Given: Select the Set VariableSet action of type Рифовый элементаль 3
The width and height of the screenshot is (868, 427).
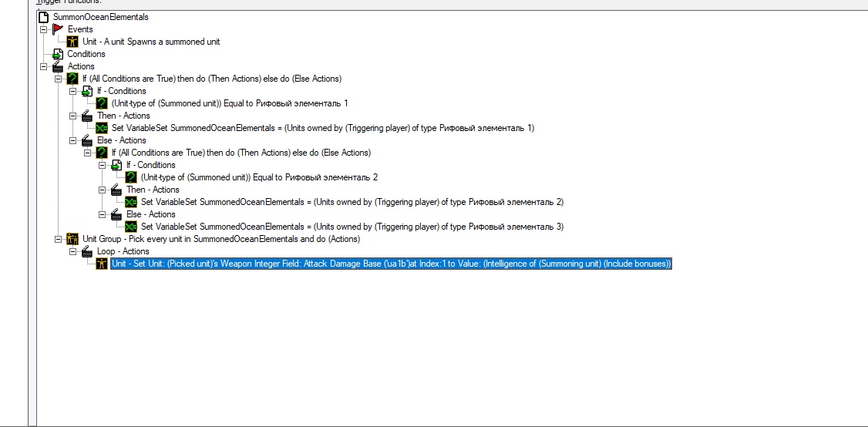Looking at the screenshot, I should tap(352, 227).
